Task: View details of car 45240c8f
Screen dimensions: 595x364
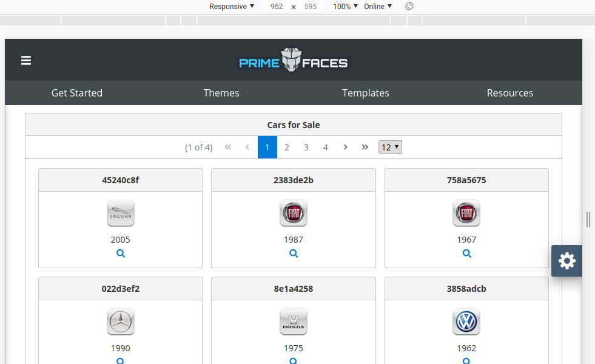Action: click(x=121, y=254)
